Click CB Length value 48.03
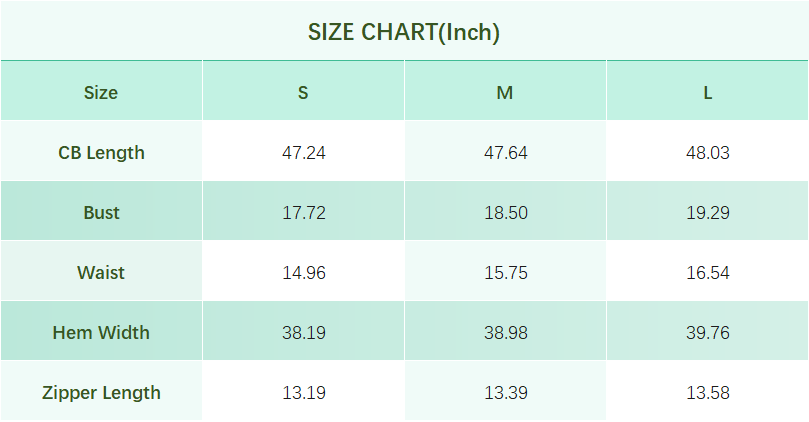The image size is (809, 422). pyautogui.click(x=707, y=153)
